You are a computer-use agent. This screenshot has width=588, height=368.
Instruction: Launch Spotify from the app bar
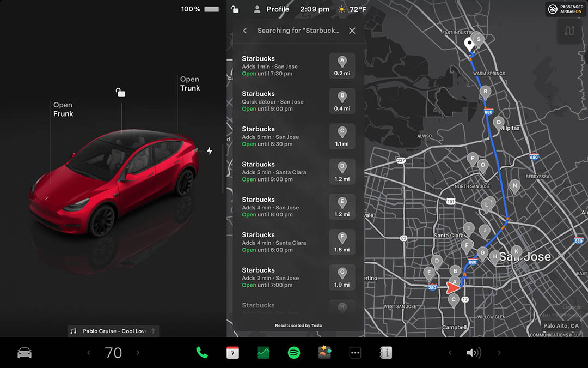coord(293,353)
